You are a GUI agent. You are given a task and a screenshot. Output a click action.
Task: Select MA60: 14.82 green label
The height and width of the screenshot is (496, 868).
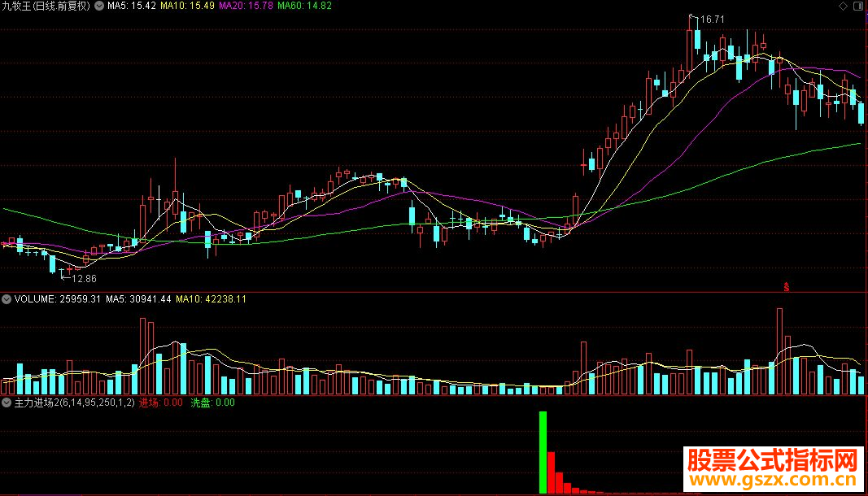click(305, 6)
